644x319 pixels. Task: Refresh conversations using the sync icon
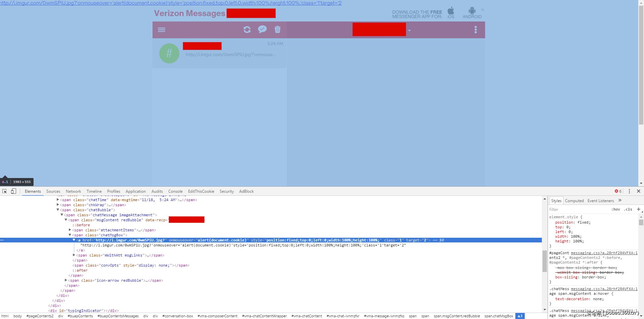(247, 30)
